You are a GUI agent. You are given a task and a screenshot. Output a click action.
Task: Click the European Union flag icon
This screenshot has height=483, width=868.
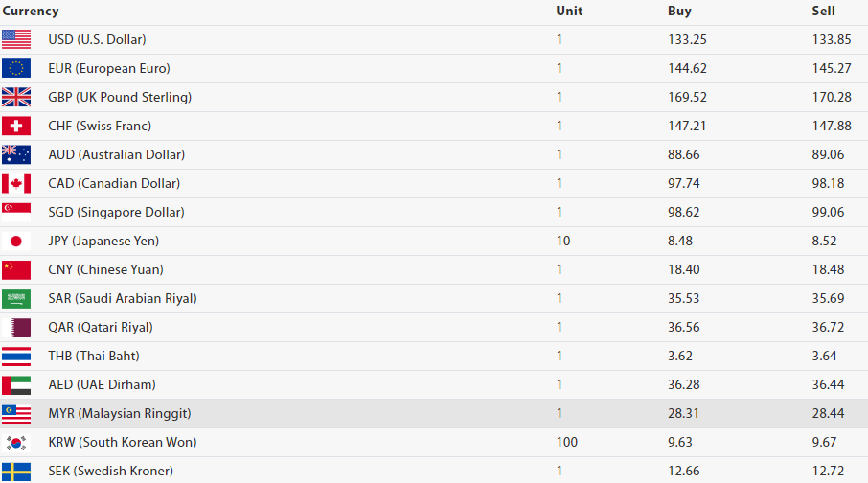pyautogui.click(x=16, y=68)
